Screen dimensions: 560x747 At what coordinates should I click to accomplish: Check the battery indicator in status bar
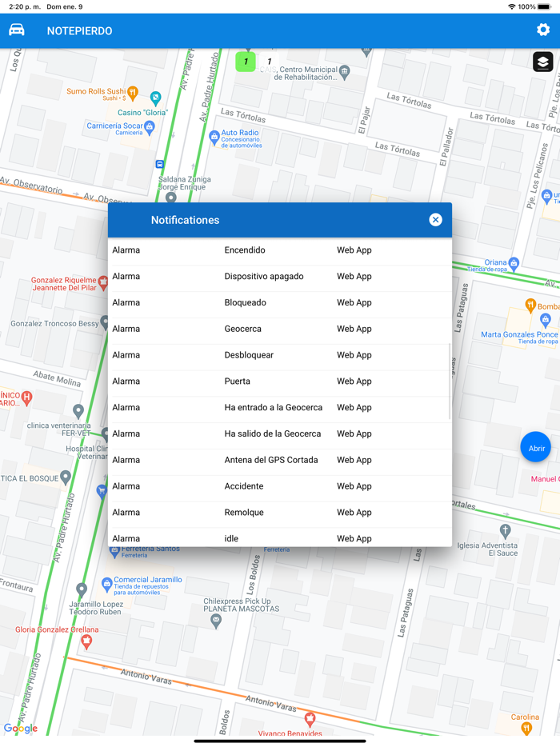(x=544, y=6)
